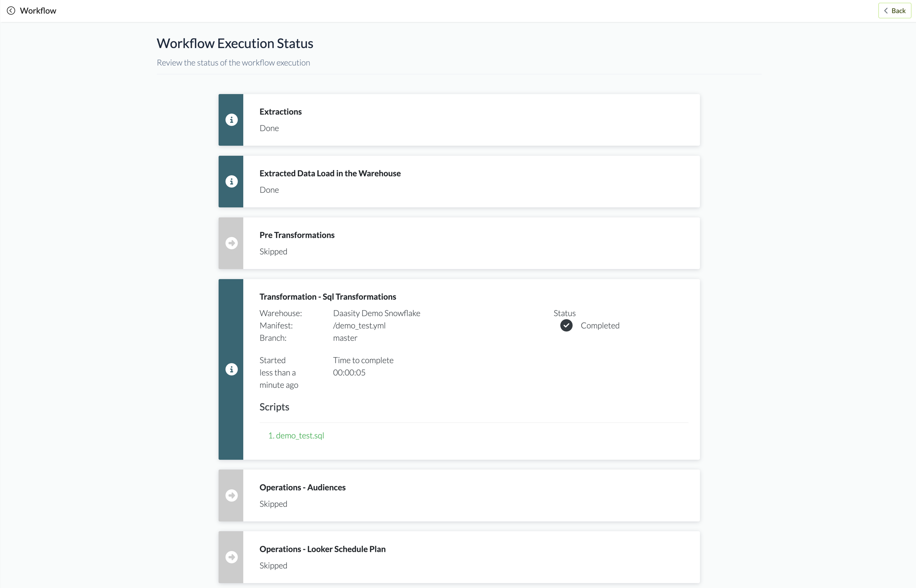Screen dimensions: 916x588
Task: Select the Operations - Audiences step title
Action: pos(302,487)
